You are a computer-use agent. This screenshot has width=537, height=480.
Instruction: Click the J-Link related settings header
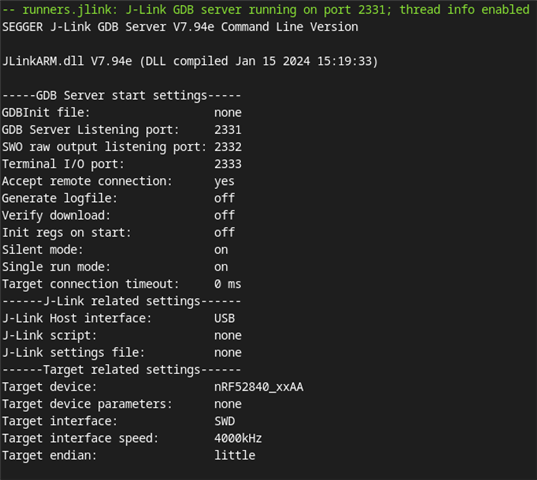pos(122,301)
